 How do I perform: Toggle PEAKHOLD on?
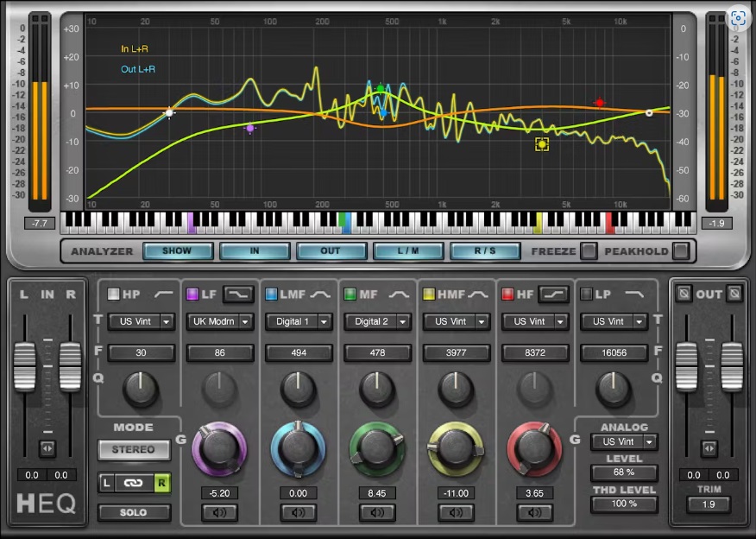click(x=680, y=251)
